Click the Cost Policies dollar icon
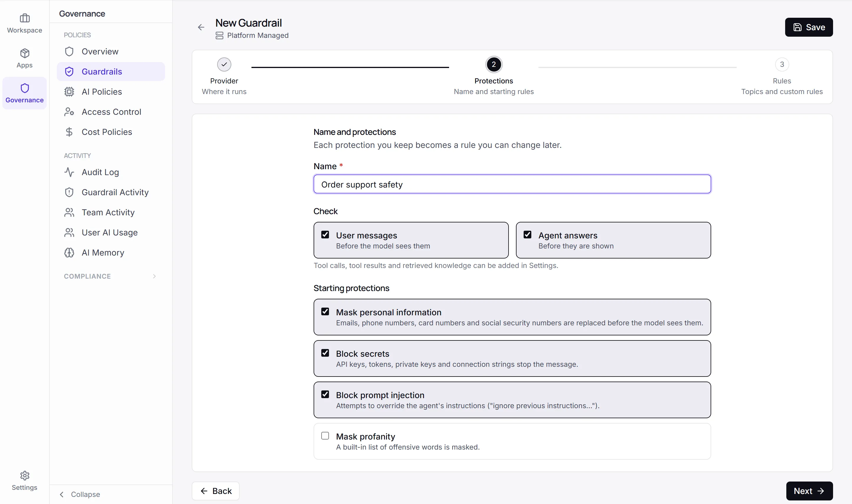This screenshot has width=852, height=504. (x=69, y=132)
